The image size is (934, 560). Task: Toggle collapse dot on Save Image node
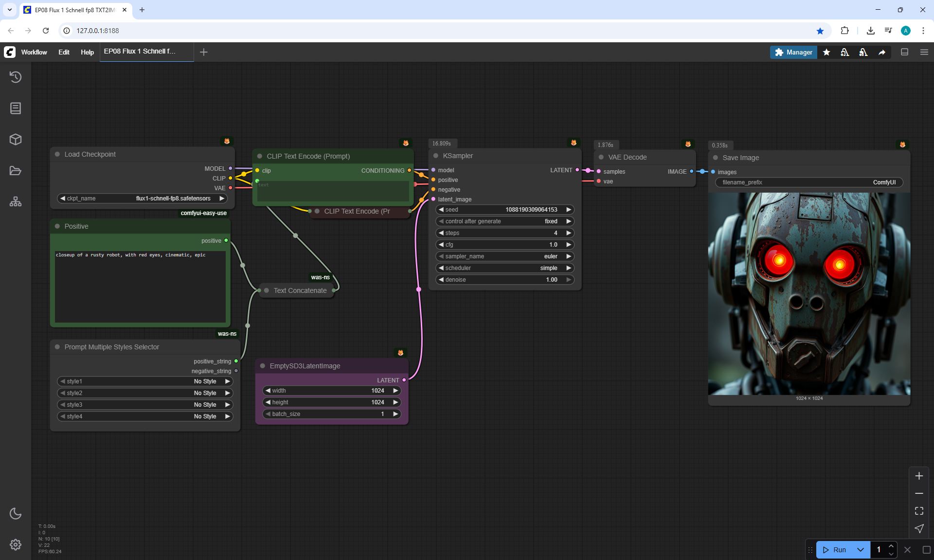(x=716, y=158)
